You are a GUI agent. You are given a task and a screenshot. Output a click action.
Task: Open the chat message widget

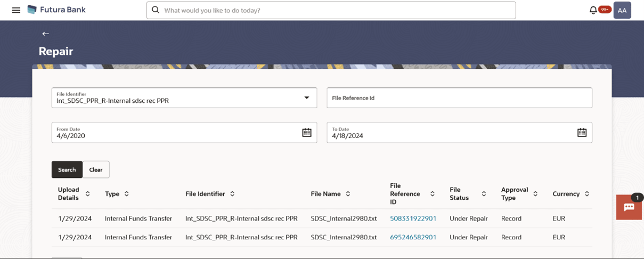point(629,207)
